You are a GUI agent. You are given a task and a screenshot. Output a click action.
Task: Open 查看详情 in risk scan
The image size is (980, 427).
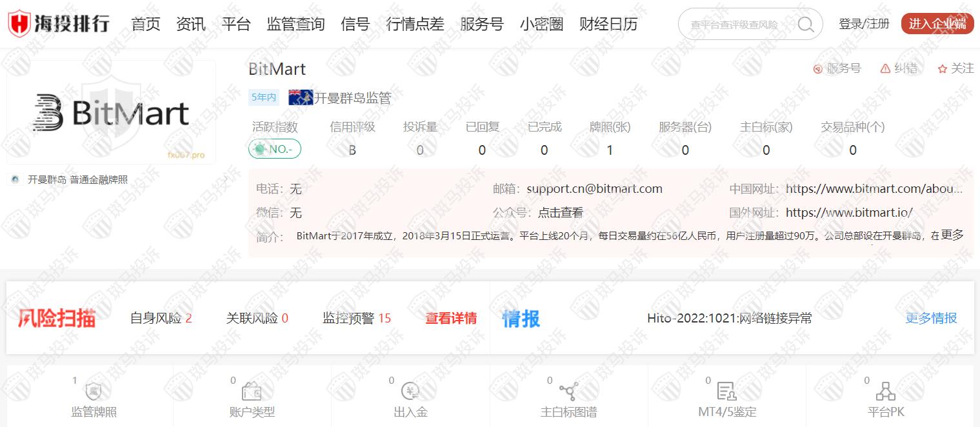(x=451, y=318)
